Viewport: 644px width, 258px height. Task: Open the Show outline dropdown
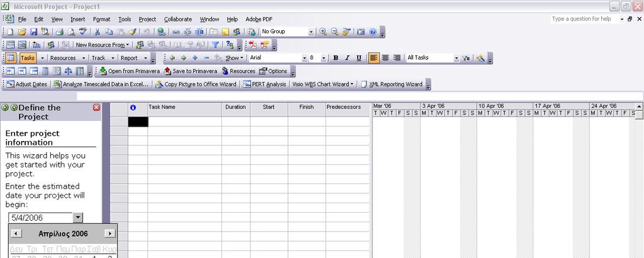(235, 58)
